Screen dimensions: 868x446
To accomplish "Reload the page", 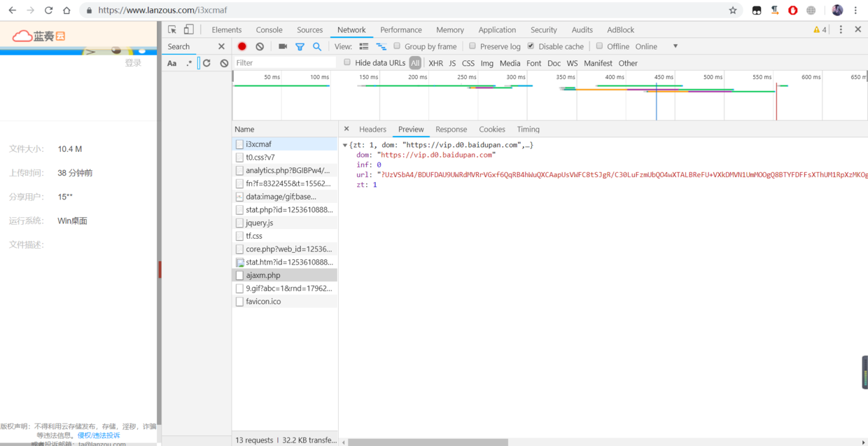I will coord(48,11).
